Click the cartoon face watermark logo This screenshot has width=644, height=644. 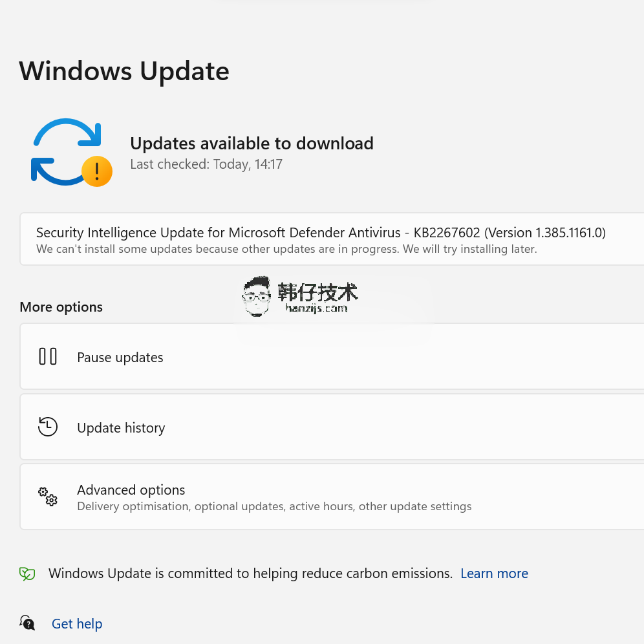[256, 296]
